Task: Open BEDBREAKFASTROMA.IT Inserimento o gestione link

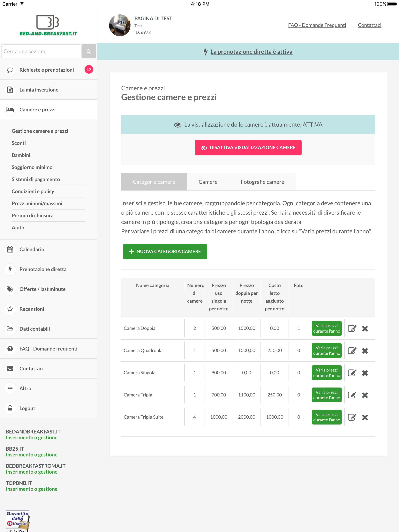Action: coord(32,472)
